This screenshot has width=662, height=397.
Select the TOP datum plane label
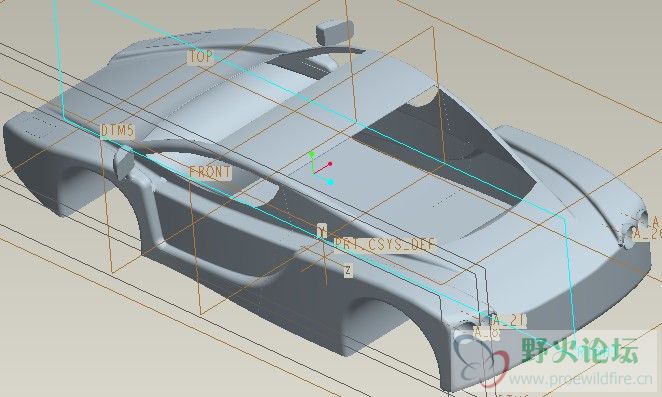pos(201,57)
